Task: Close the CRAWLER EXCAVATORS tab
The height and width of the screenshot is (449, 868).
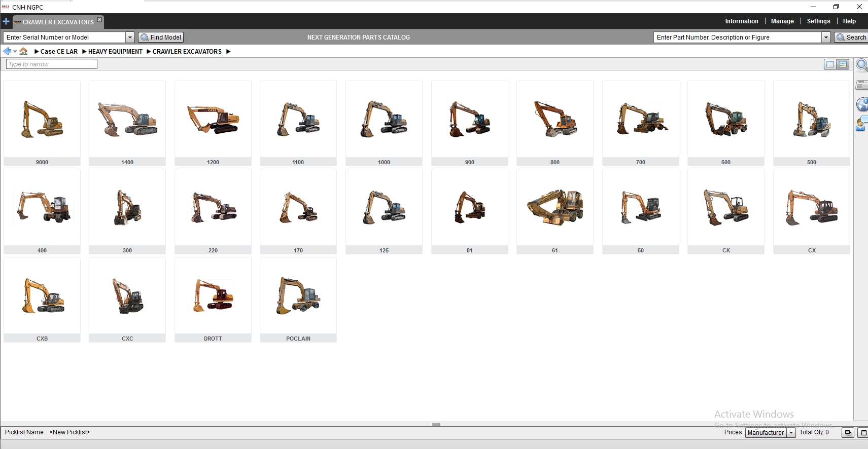Action: [99, 20]
